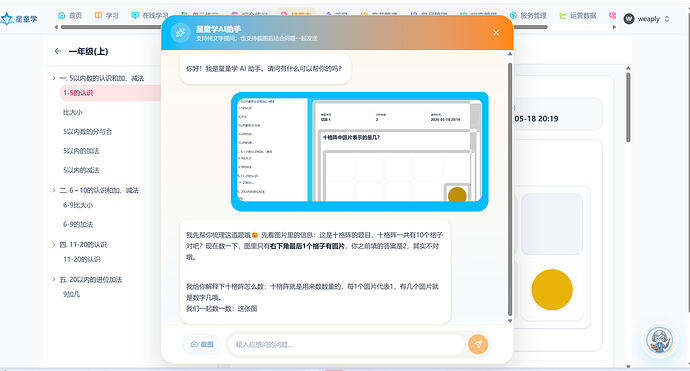Click the AI assistant sparkle icon in dialog header
The width and height of the screenshot is (690, 371).
pyautogui.click(x=180, y=33)
